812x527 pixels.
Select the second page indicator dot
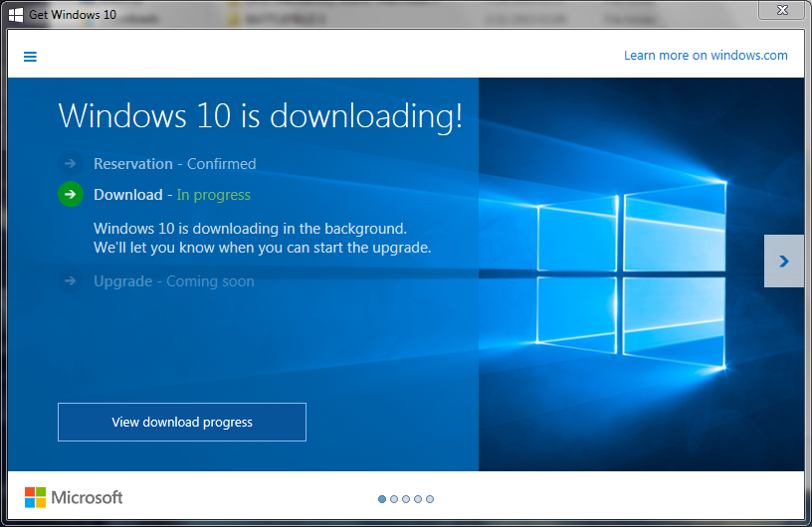coord(394,499)
